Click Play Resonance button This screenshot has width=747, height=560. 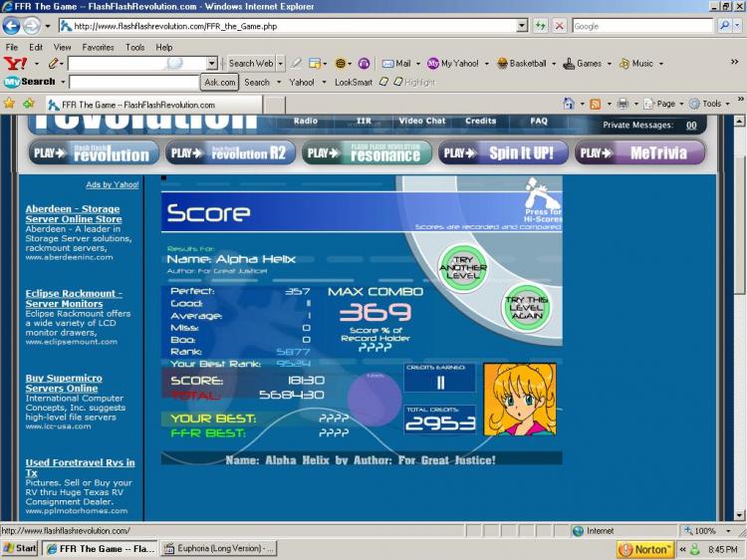367,152
